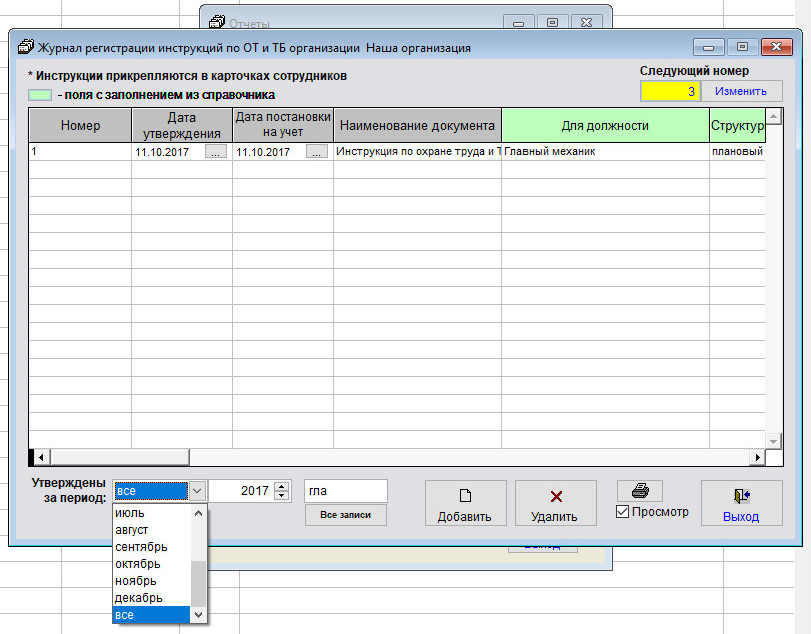Click the Наименование документа column header

click(x=417, y=126)
